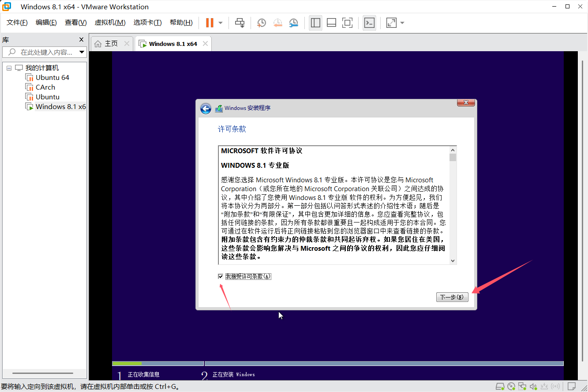The height and width of the screenshot is (392, 588).
Task: Click the USB controller status icon
Action: tap(544, 386)
